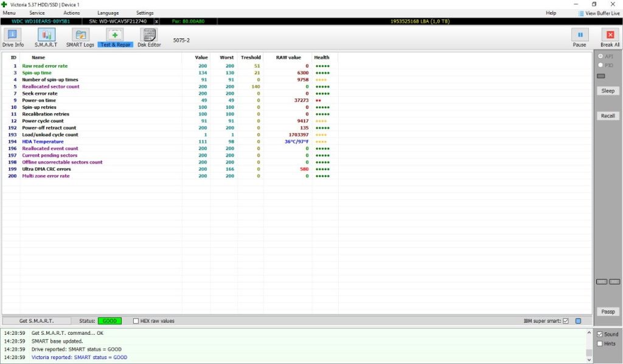Enable the Hints checkbox

[x=600, y=344]
